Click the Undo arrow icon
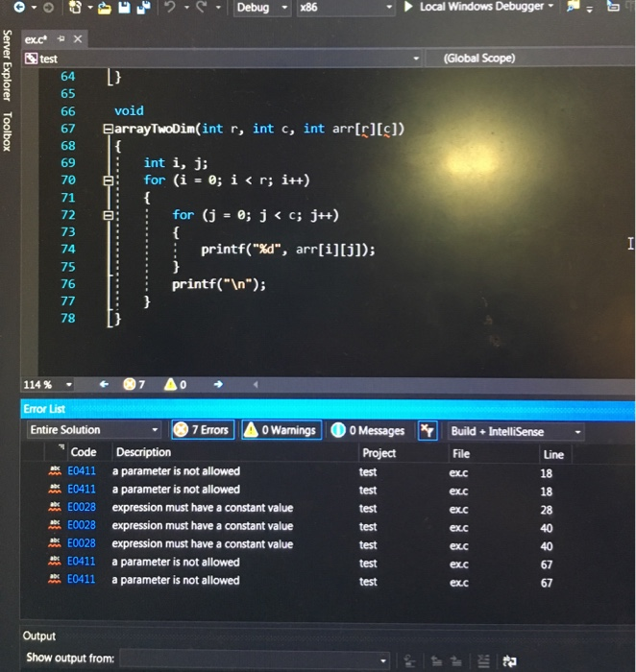Screen dimensions: 636x672 [170, 8]
